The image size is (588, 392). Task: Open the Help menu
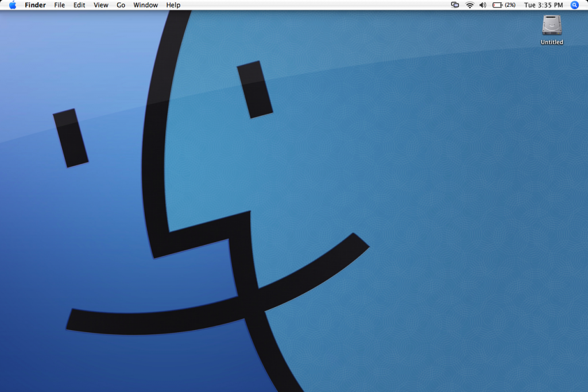coord(173,5)
